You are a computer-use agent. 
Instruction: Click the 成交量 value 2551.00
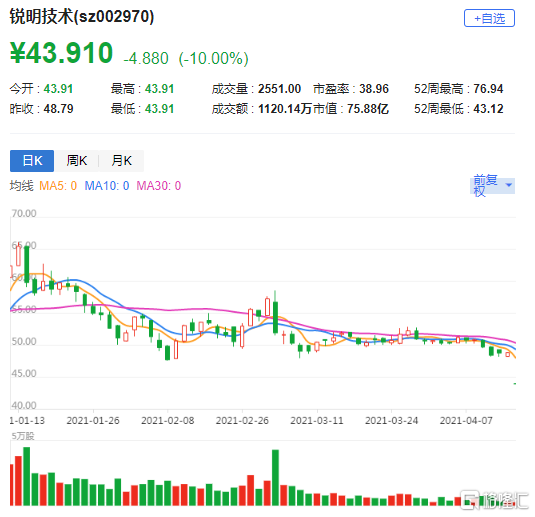click(279, 89)
